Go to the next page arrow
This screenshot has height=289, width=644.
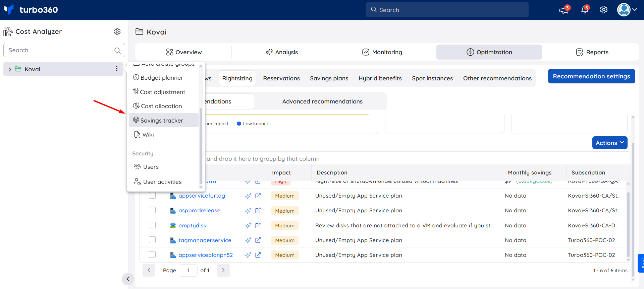pyautogui.click(x=223, y=270)
